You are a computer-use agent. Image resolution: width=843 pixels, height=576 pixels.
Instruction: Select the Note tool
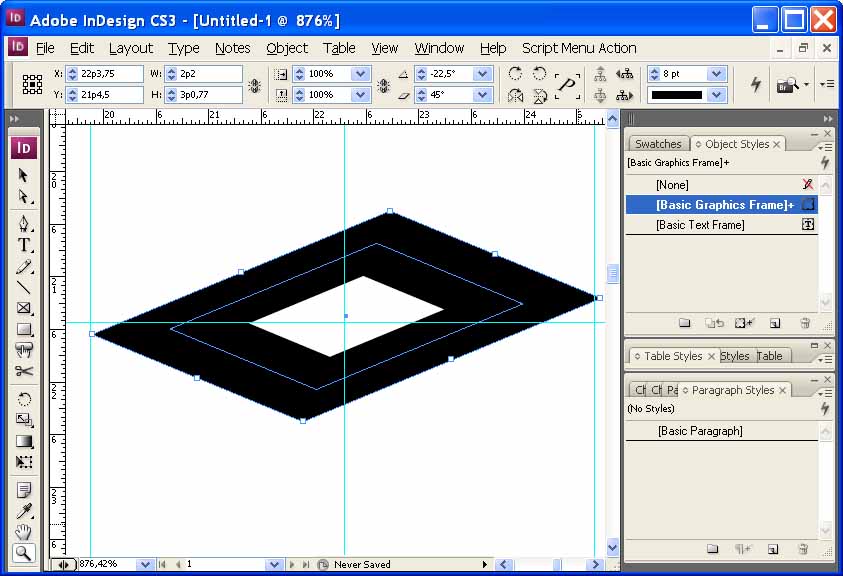coord(23,490)
